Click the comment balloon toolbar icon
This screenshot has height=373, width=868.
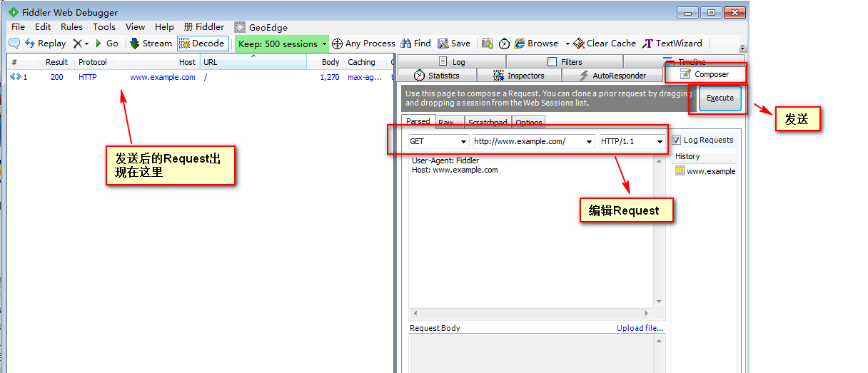(14, 44)
